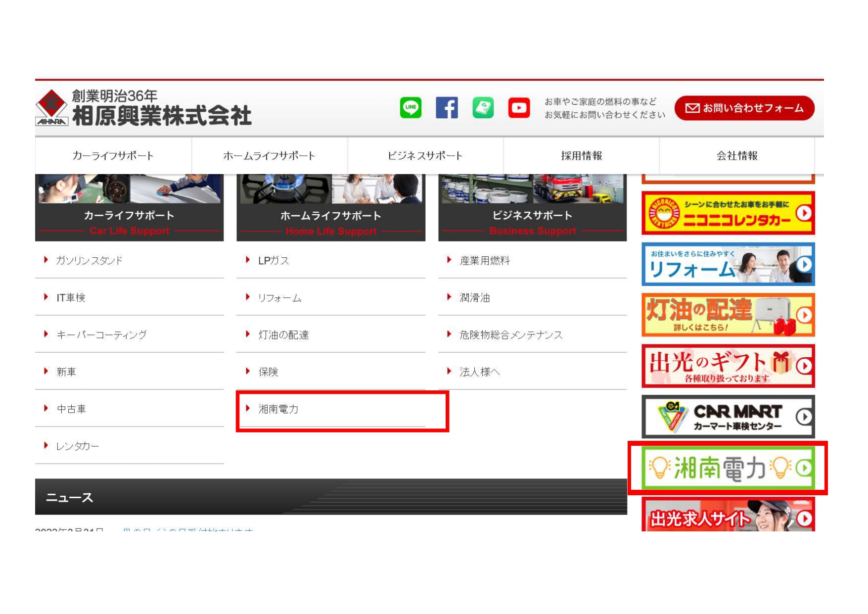Viewport: 868px width, 614px height.
Task: Open the ビジネスサポート navigation tab
Action: tap(425, 156)
